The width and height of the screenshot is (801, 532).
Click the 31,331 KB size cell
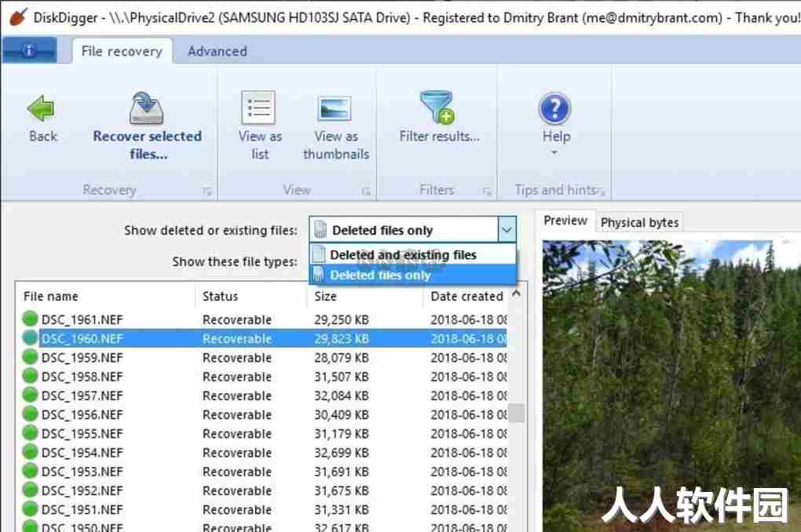(x=342, y=509)
